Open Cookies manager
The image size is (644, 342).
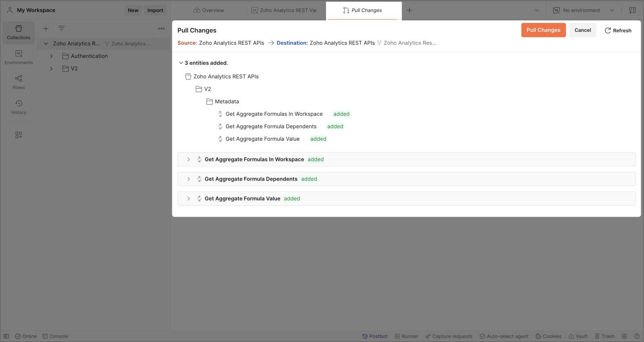click(x=548, y=336)
